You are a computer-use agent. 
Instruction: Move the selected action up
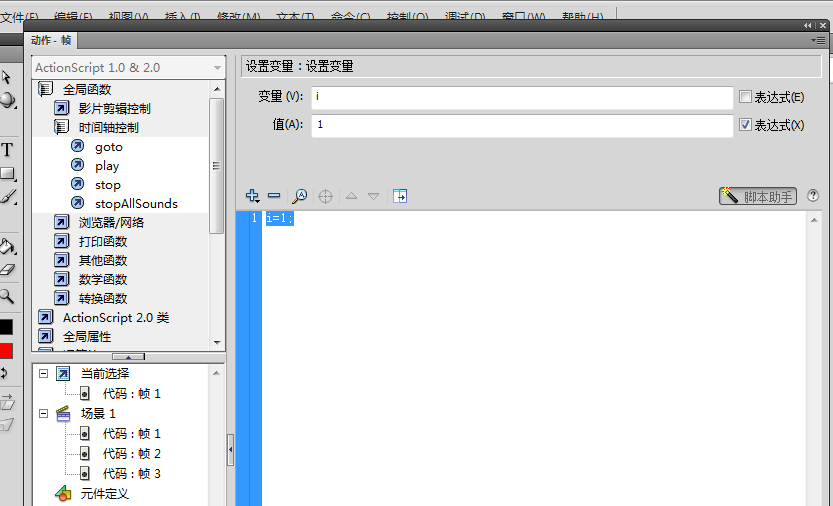point(351,196)
